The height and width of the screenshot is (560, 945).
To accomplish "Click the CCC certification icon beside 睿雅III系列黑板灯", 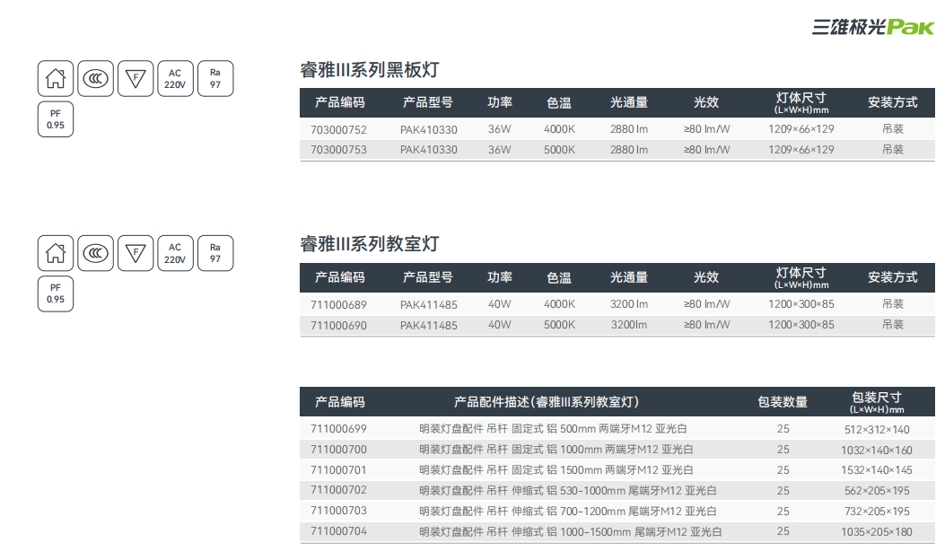I will (95, 78).
